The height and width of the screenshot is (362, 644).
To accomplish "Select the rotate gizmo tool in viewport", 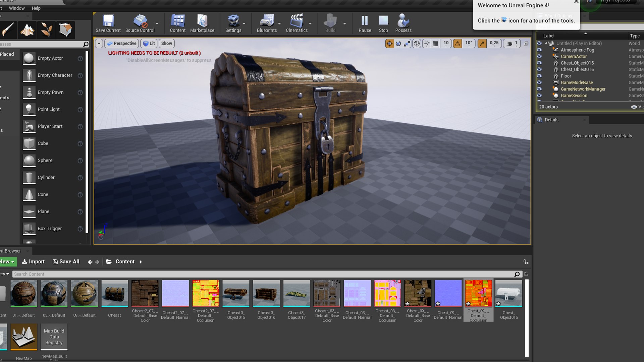I will [x=398, y=43].
